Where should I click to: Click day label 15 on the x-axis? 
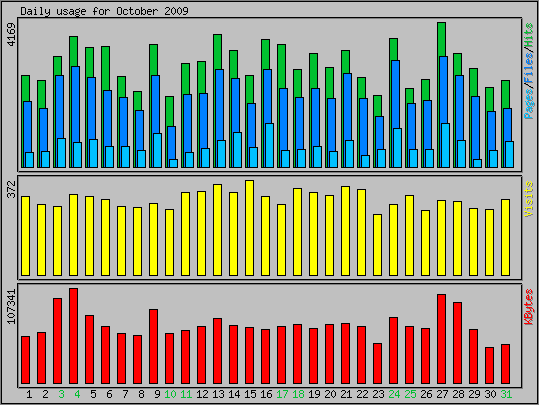[250, 394]
